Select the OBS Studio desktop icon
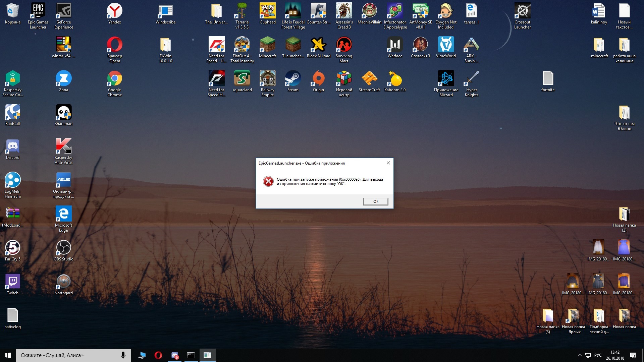The height and width of the screenshot is (362, 644). tap(64, 250)
